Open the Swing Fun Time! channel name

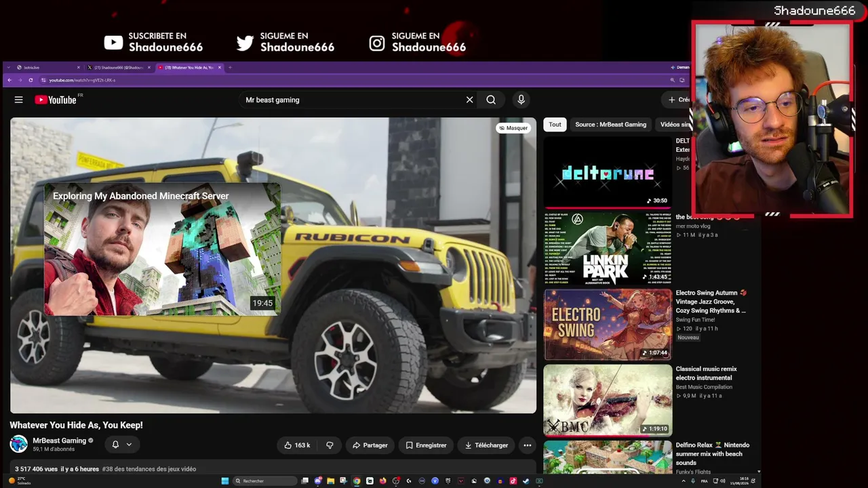pyautogui.click(x=695, y=320)
